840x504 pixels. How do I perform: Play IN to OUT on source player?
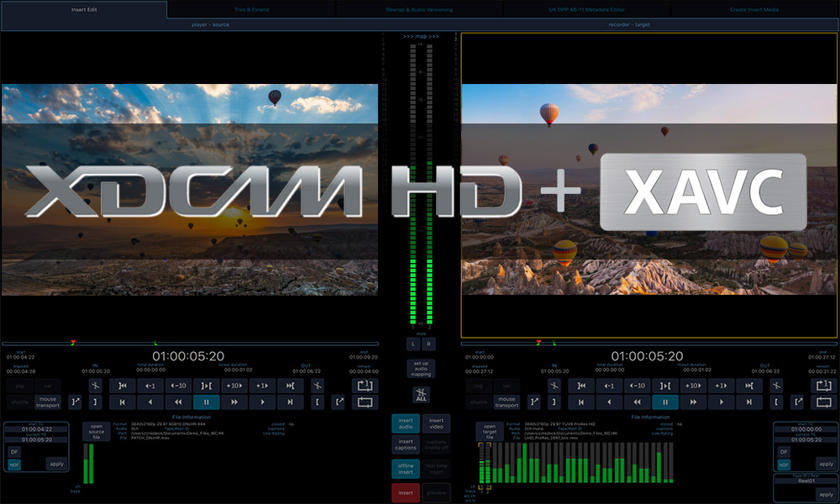207,386
